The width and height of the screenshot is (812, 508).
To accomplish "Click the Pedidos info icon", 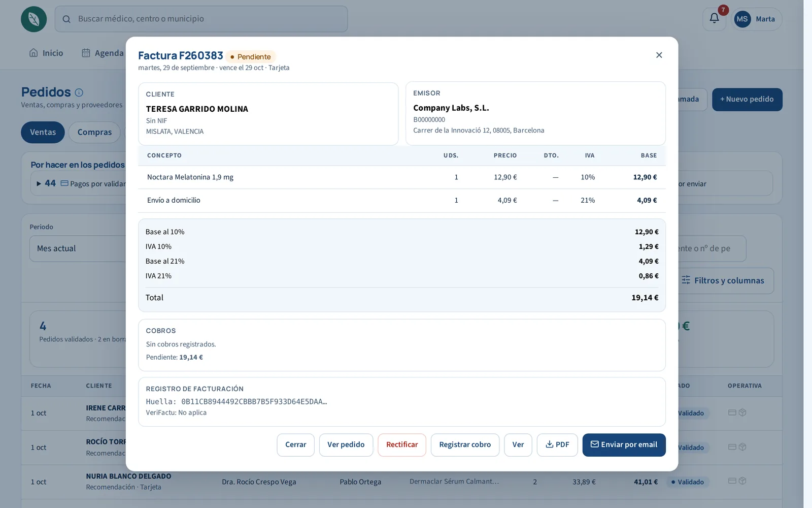I will click(79, 92).
